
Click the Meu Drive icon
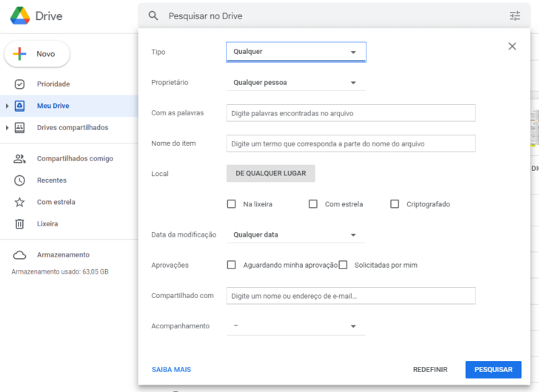tap(19, 106)
